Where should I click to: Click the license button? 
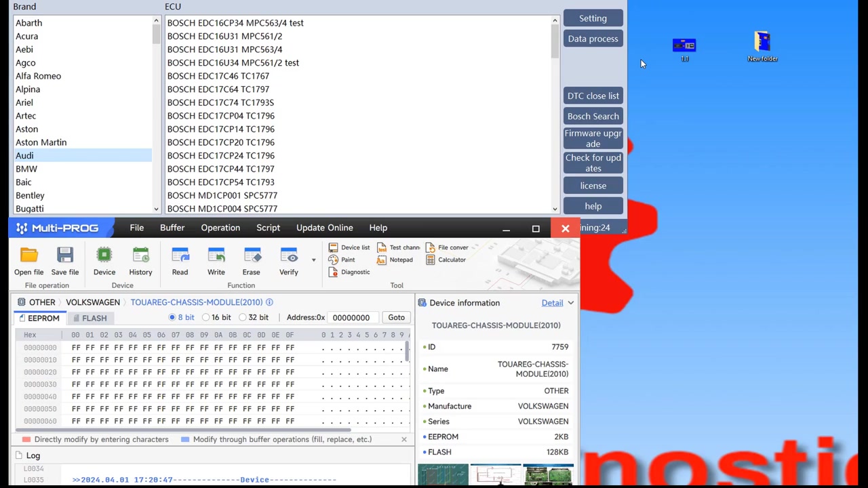593,186
